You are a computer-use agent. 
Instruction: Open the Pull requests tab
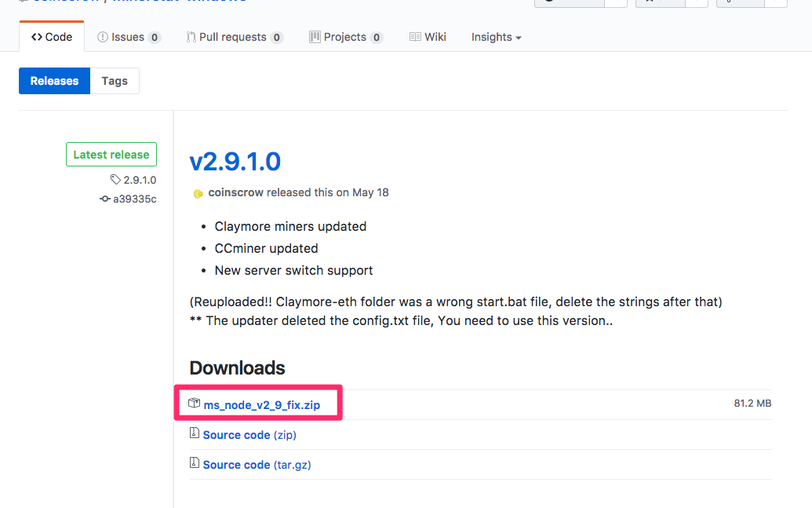pos(235,37)
